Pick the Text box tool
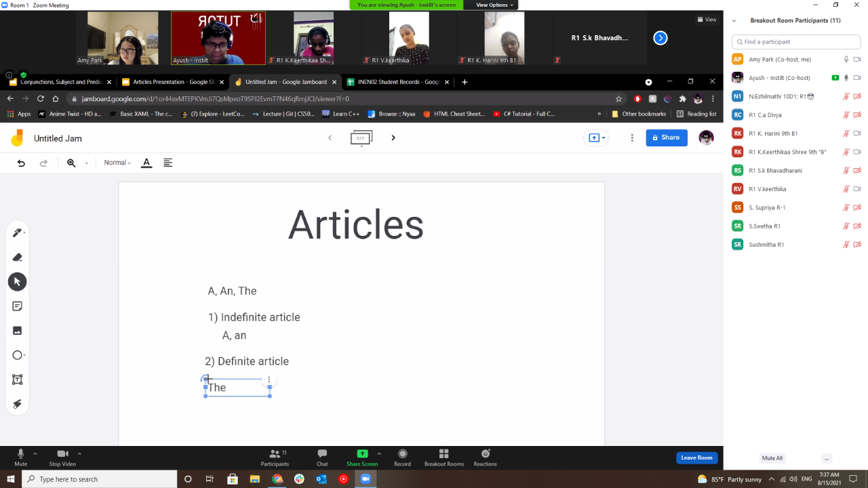Viewport: 868px width, 488px height. click(x=18, y=380)
